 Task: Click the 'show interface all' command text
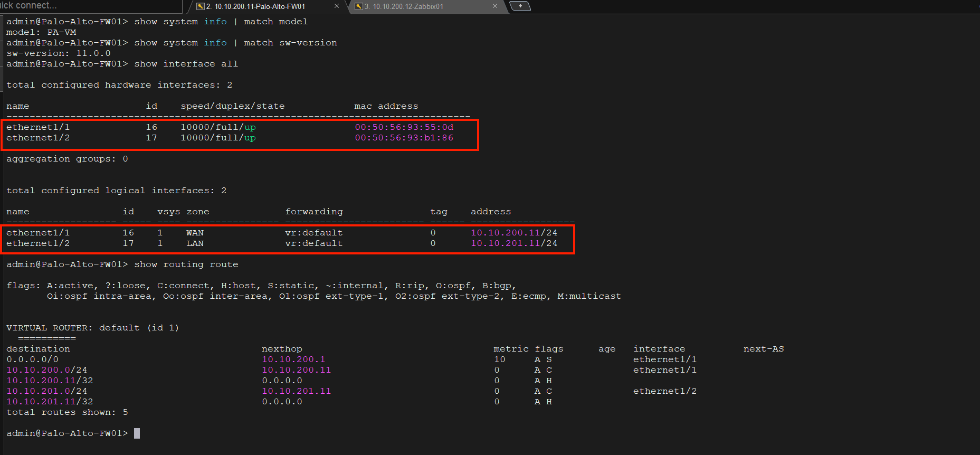[186, 64]
